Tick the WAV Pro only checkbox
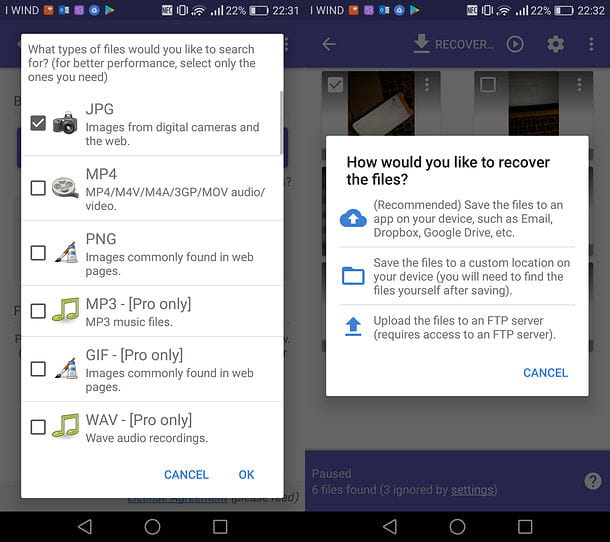610x542 pixels. pos(38,427)
